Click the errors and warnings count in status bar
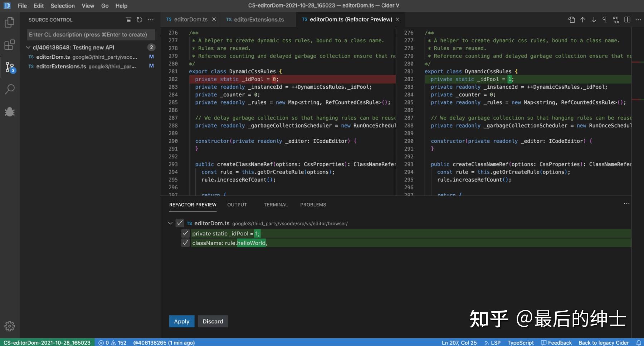 coord(112,343)
